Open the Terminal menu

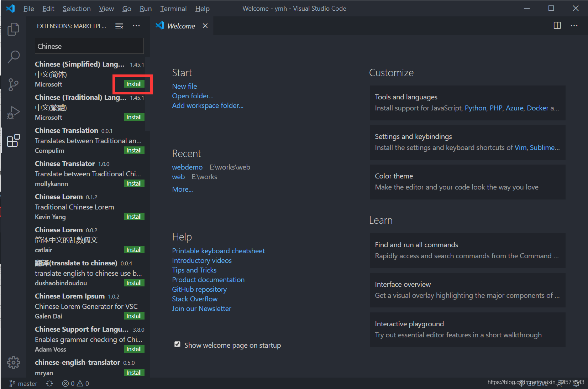click(x=173, y=9)
